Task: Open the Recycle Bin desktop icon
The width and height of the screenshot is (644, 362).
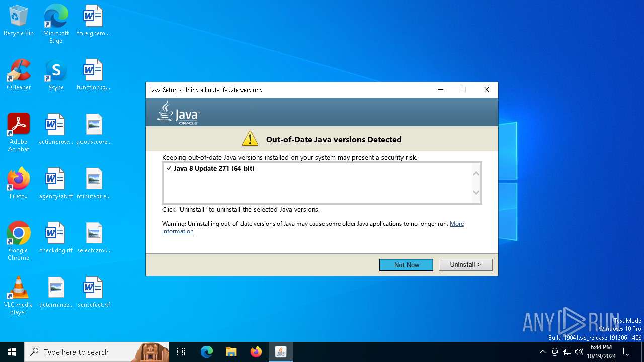Action: pyautogui.click(x=19, y=21)
